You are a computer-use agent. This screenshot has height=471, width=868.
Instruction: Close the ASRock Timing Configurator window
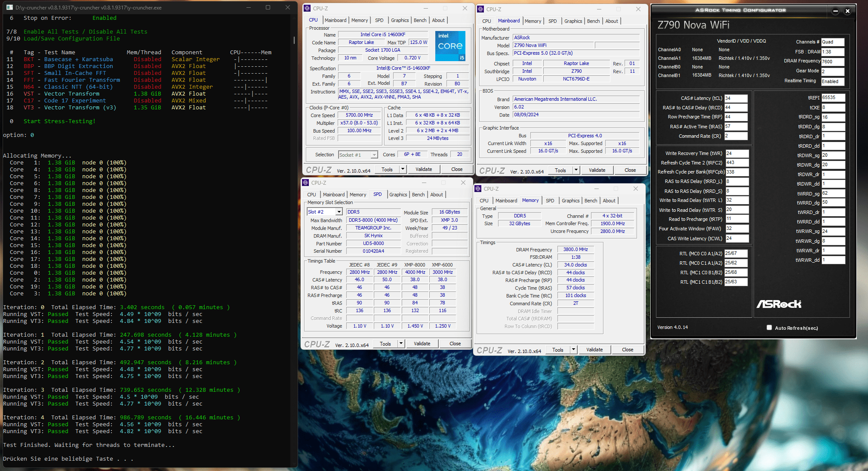(847, 11)
